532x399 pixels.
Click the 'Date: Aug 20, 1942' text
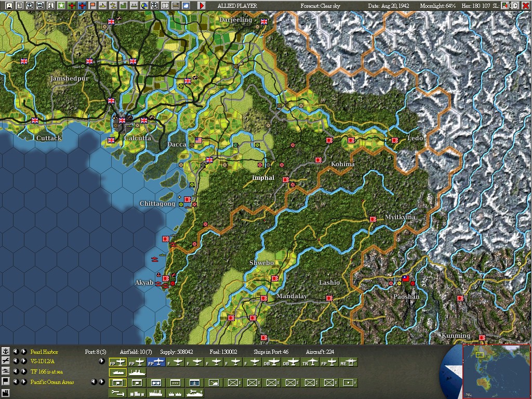pyautogui.click(x=389, y=6)
